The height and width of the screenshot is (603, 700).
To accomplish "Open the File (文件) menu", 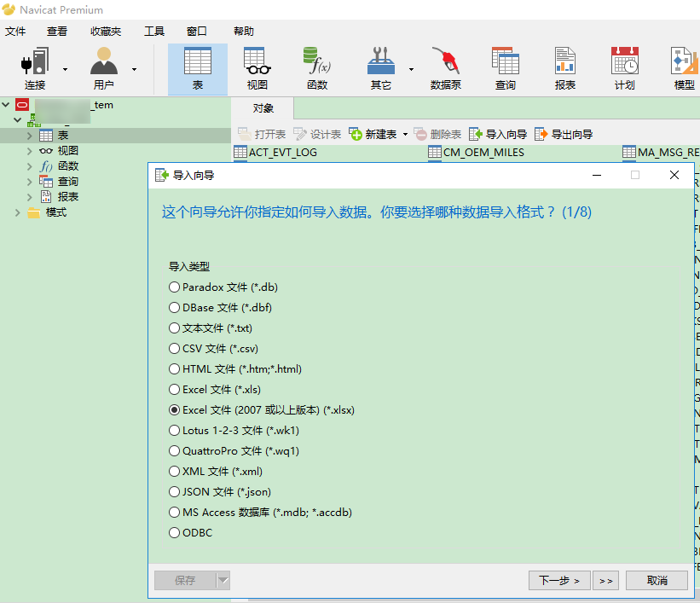I will pyautogui.click(x=15, y=32).
